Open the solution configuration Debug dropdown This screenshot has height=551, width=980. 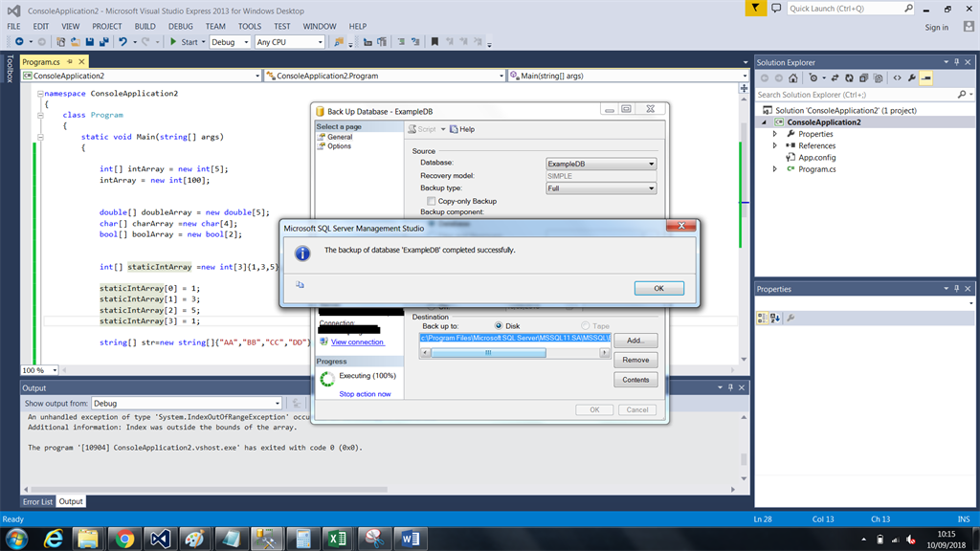click(230, 42)
